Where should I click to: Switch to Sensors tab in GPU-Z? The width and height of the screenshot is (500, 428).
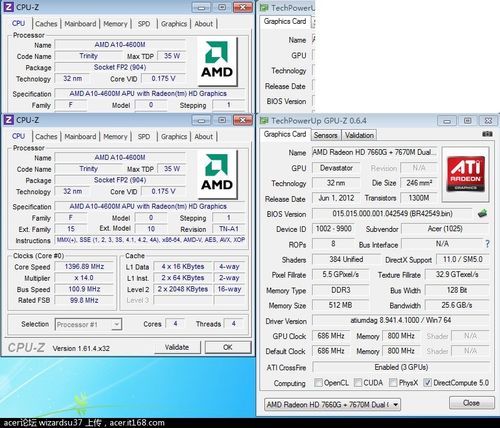(x=326, y=135)
